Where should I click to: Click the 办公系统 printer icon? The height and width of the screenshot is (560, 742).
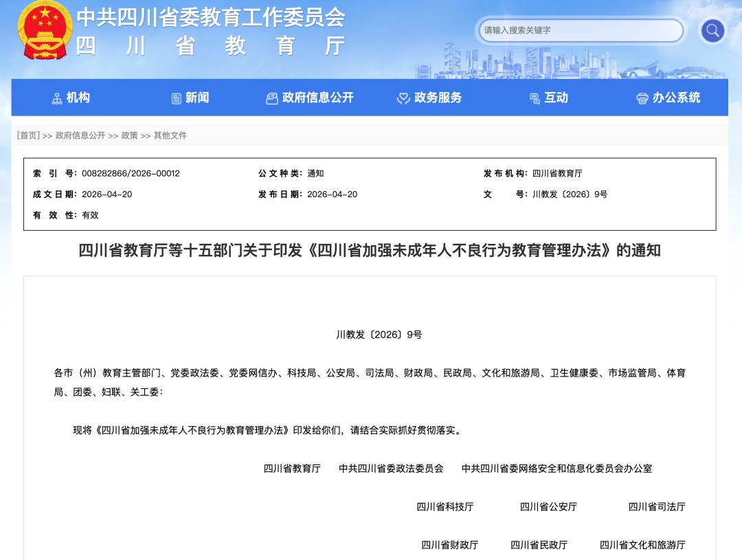click(x=642, y=98)
